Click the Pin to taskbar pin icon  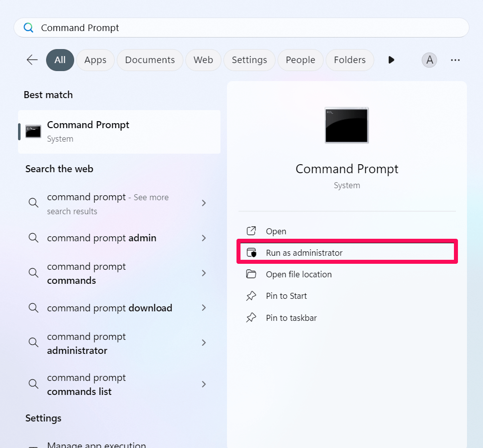click(x=251, y=317)
